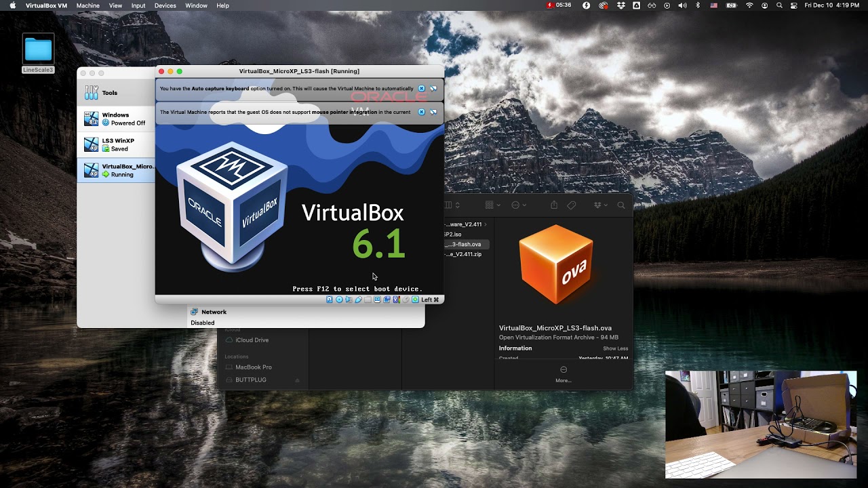Click the Bluetooth icon in menu bar
The image size is (868, 488).
tap(698, 5)
